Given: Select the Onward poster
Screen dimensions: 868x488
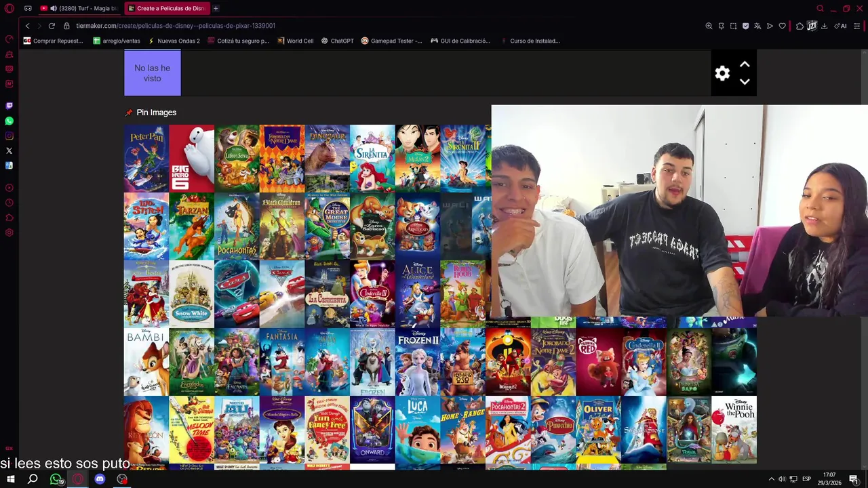Looking at the screenshot, I should (372, 430).
